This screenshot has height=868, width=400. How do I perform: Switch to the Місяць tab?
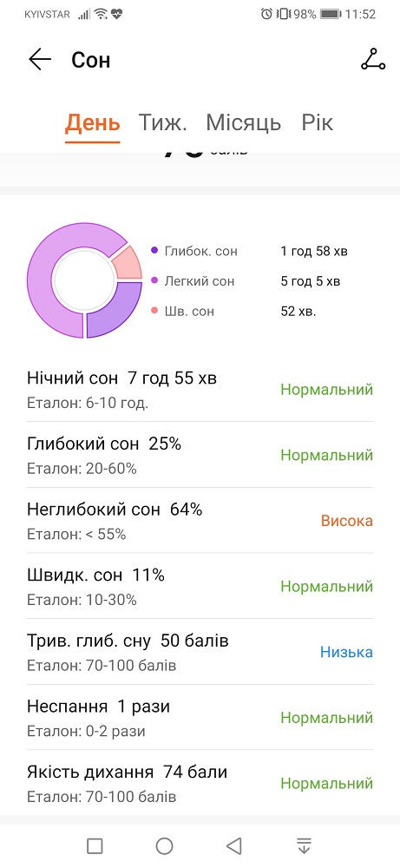pyautogui.click(x=244, y=123)
